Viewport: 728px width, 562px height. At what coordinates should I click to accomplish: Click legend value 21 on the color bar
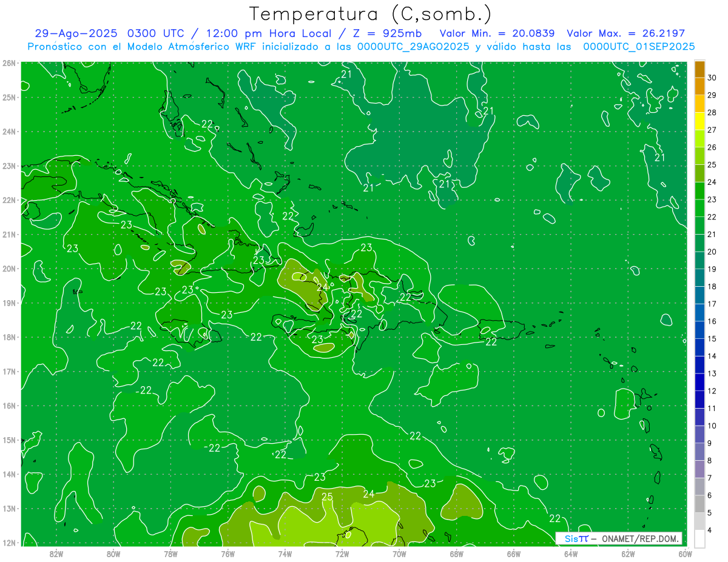(712, 234)
